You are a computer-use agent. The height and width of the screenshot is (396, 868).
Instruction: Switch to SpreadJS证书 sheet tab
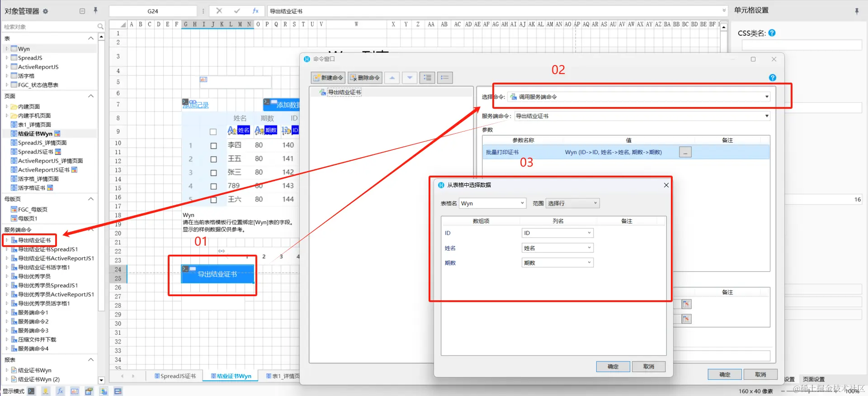(175, 376)
